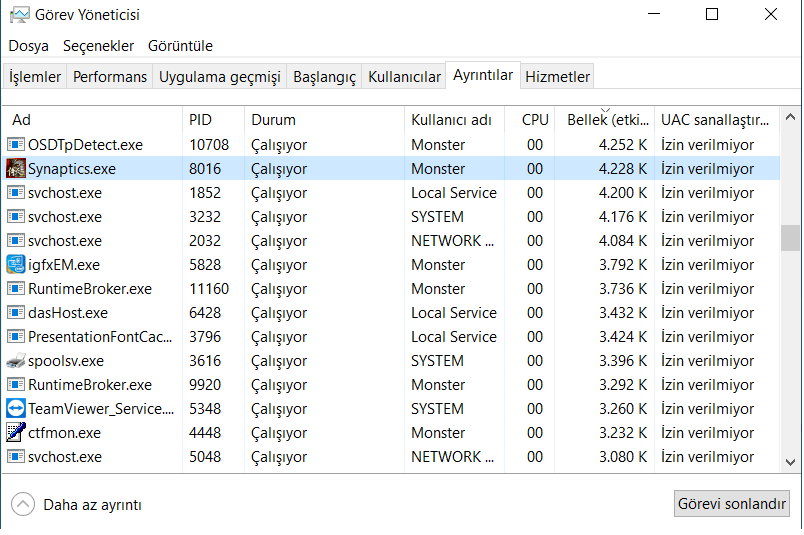This screenshot has width=804, height=535.
Task: Select the PresentationFontCac... process name
Action: [100, 337]
